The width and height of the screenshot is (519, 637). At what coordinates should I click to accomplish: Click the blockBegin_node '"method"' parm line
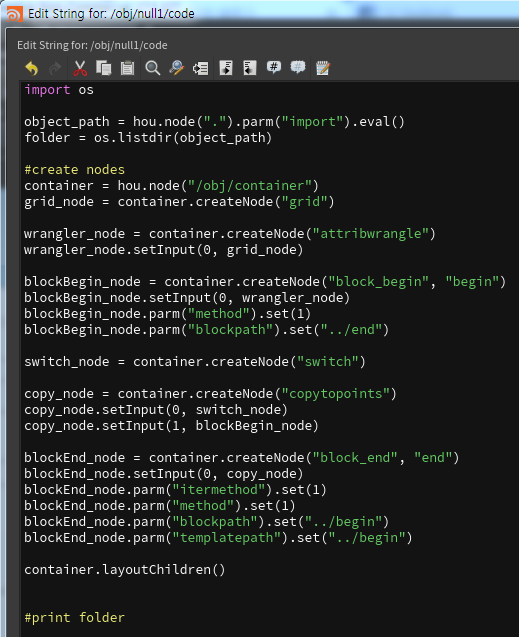(x=168, y=314)
